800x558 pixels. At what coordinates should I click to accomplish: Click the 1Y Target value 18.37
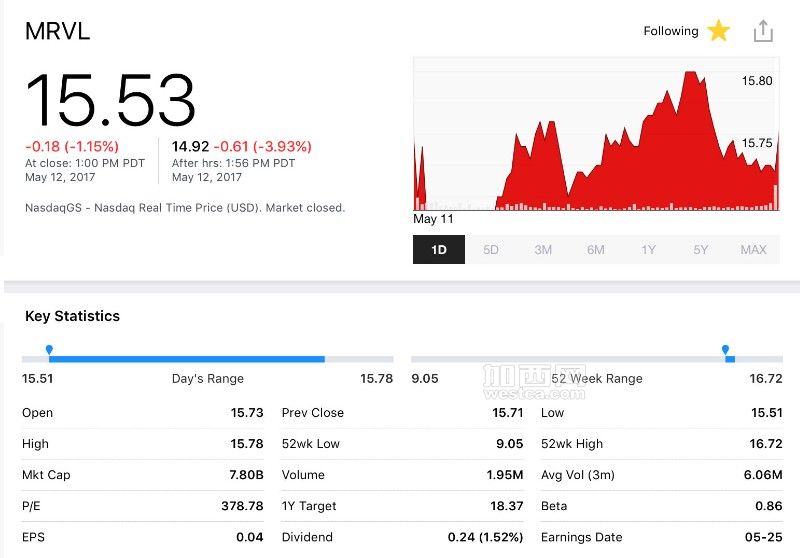click(x=507, y=506)
